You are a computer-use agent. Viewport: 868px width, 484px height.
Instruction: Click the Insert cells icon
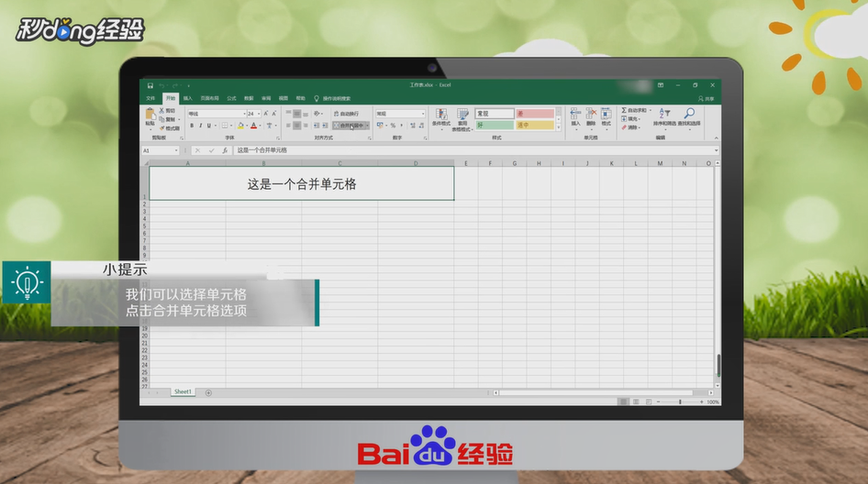tap(575, 114)
